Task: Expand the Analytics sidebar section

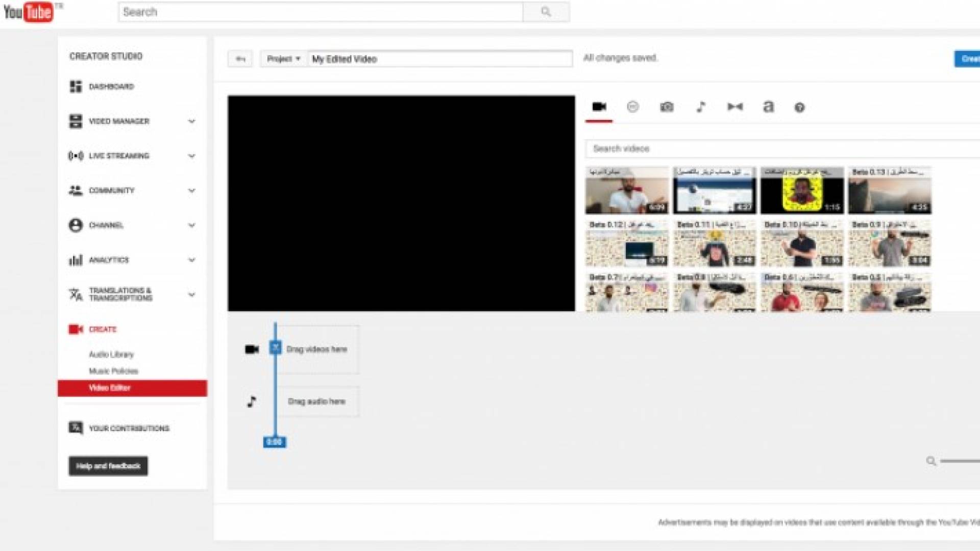Action: [191, 260]
